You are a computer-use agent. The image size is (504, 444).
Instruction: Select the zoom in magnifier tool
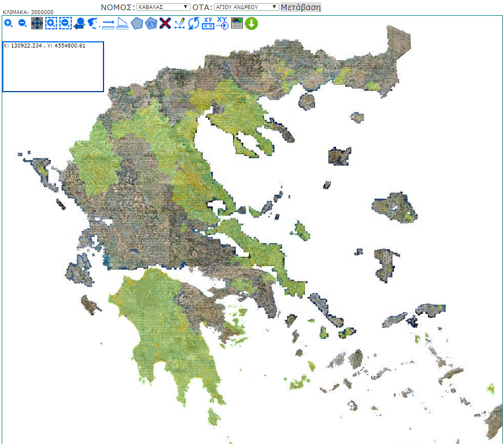(8, 23)
